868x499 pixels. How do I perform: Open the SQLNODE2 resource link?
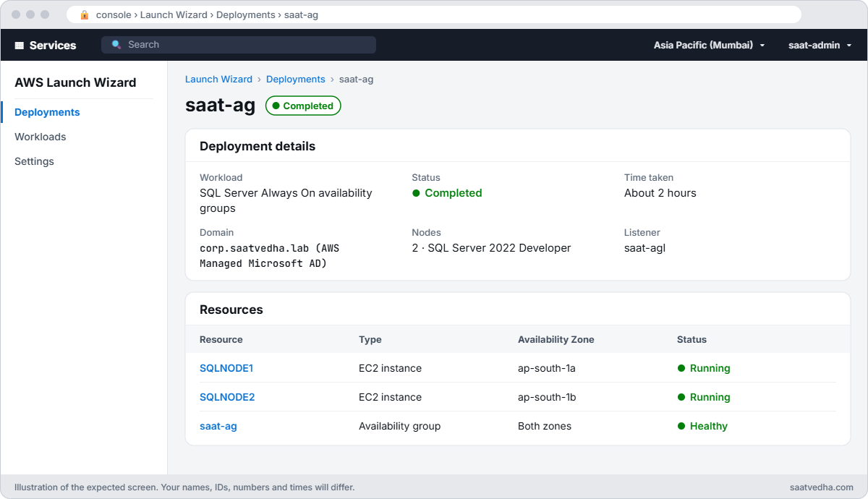point(227,397)
